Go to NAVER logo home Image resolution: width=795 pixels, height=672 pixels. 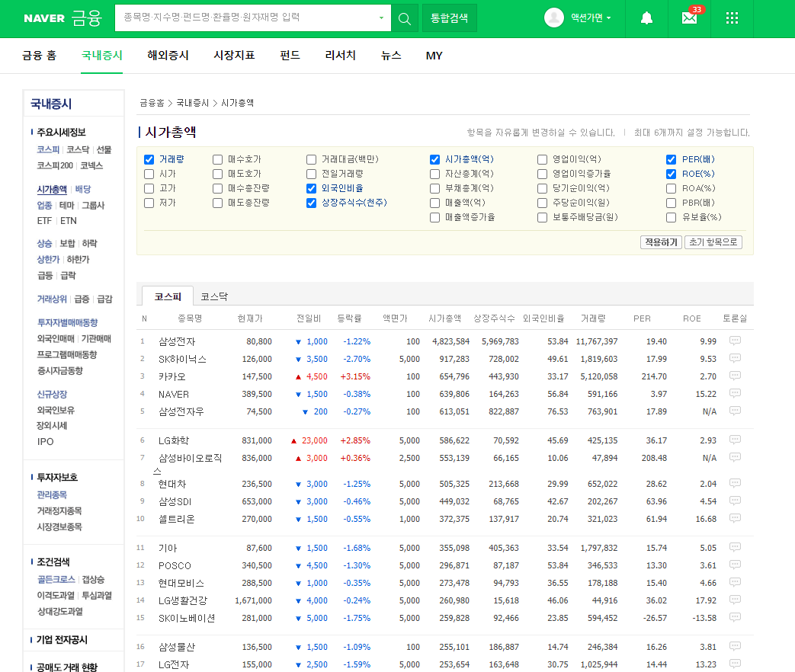(x=44, y=18)
